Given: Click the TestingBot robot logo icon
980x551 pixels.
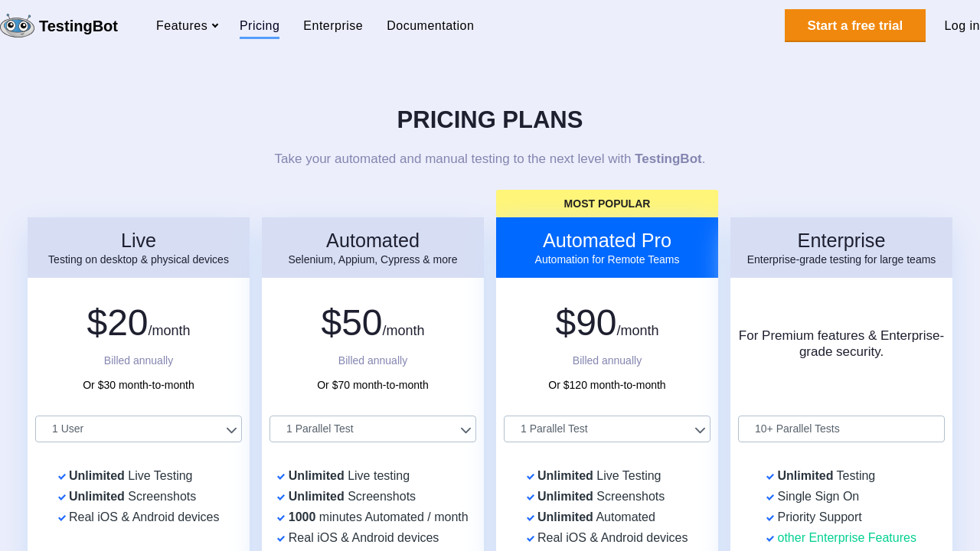Looking at the screenshot, I should pyautogui.click(x=18, y=26).
